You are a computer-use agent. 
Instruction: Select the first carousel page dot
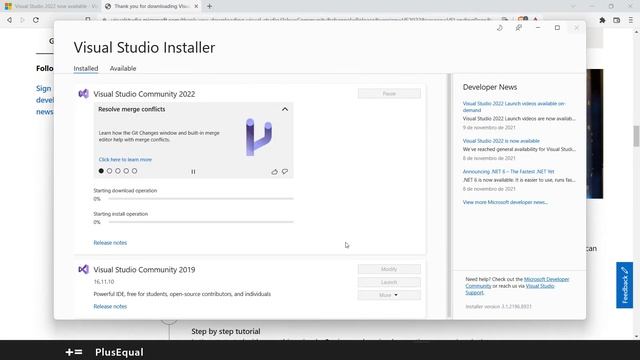[101, 171]
